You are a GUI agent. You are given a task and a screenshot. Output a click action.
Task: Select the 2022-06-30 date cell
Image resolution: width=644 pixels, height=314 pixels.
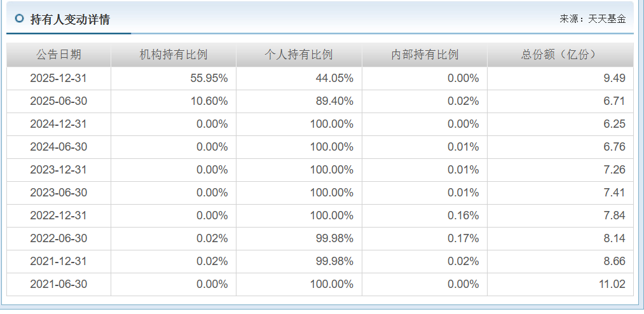pyautogui.click(x=58, y=238)
